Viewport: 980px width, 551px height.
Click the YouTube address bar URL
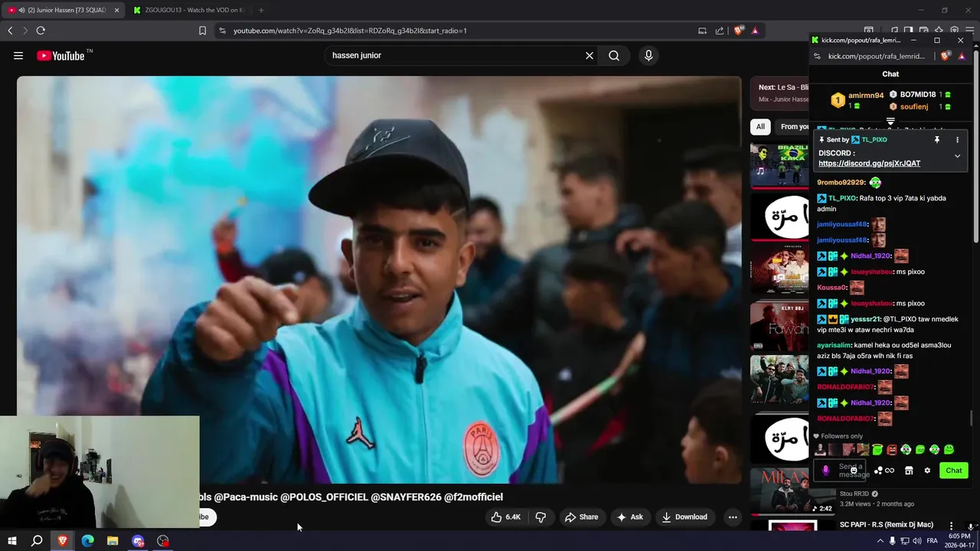[350, 31]
